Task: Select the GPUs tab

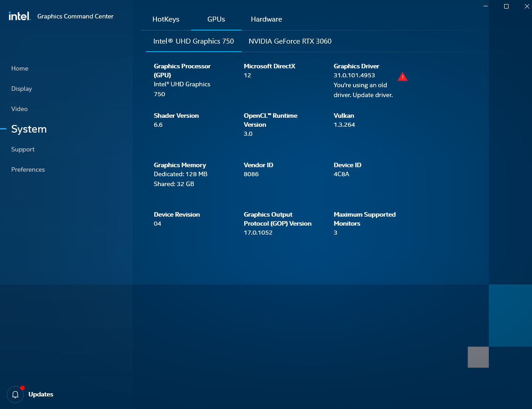Action: point(216,19)
